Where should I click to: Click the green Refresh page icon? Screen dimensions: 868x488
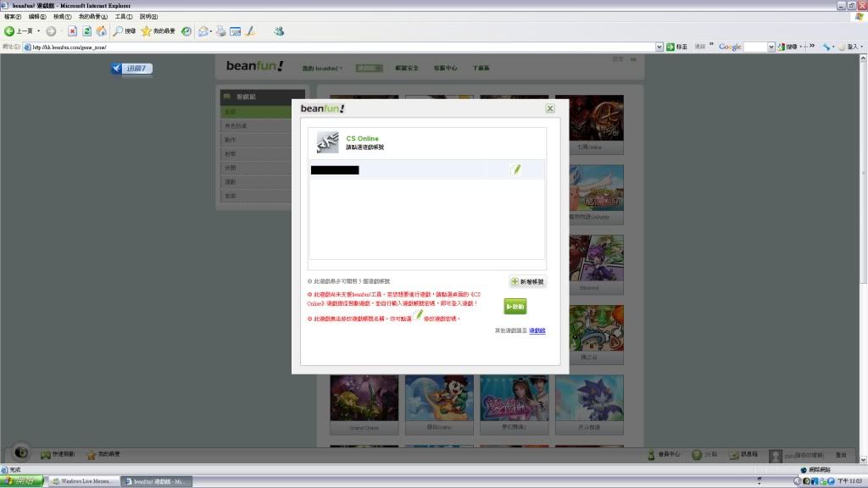point(87,31)
